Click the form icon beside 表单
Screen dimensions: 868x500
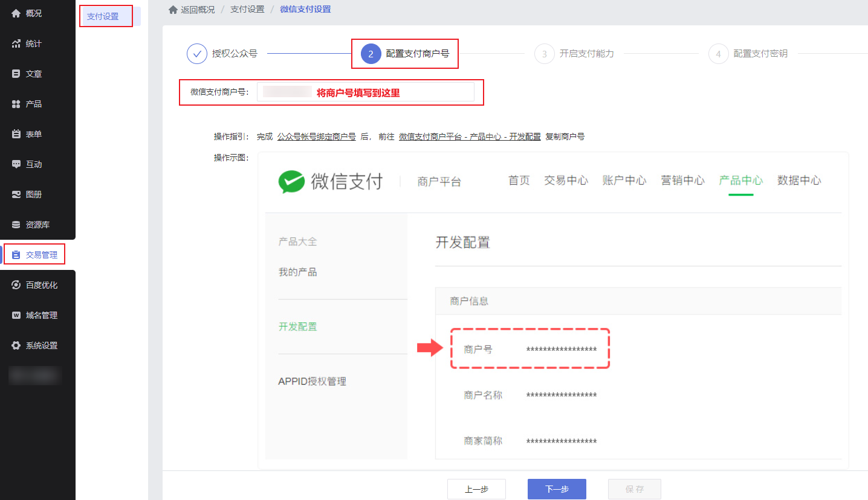point(16,134)
